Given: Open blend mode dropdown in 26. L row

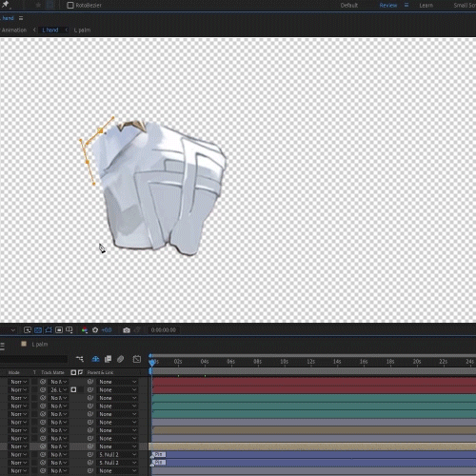Looking at the screenshot, I should tap(18, 389).
